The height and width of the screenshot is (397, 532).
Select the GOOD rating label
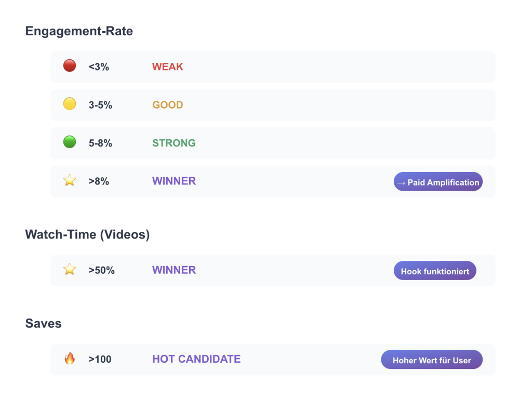click(x=167, y=105)
